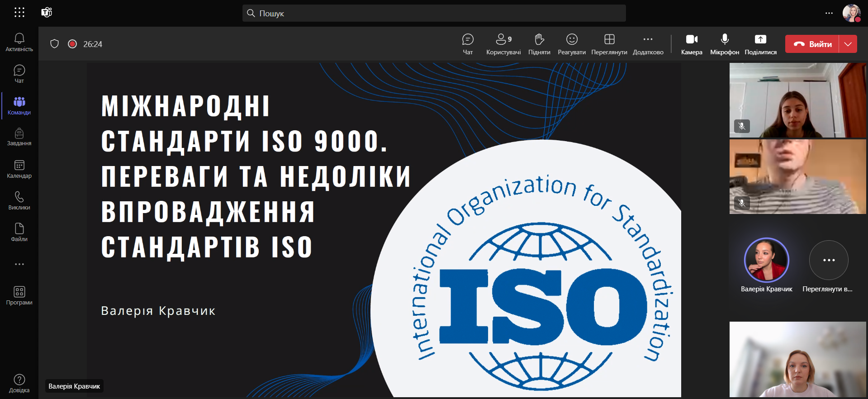Open the meeting chat panel
Viewport: 868px width, 399px height.
(x=468, y=44)
